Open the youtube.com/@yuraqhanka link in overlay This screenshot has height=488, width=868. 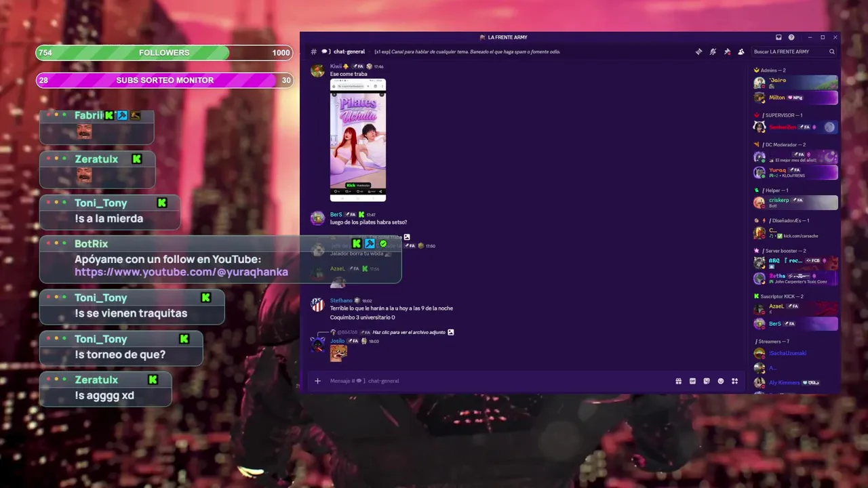tap(181, 272)
